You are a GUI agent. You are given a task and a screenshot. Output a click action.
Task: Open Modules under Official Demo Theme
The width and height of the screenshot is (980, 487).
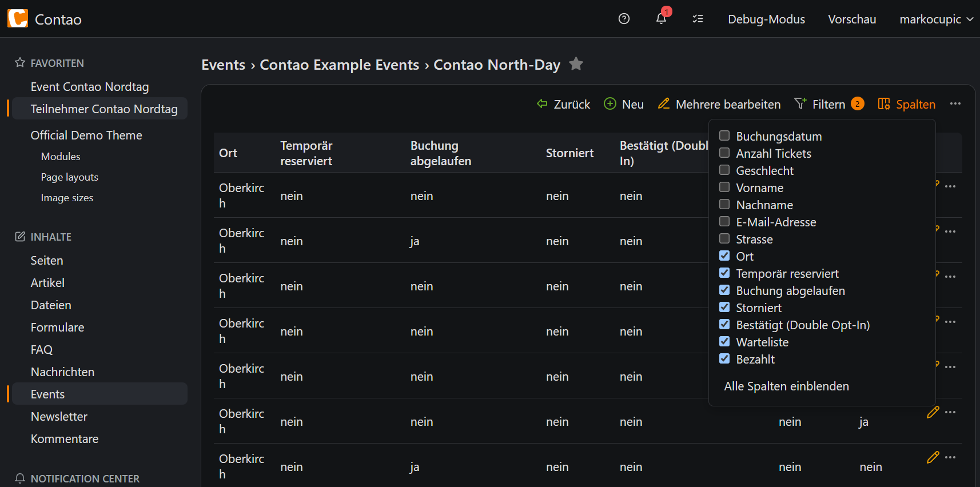pos(61,156)
